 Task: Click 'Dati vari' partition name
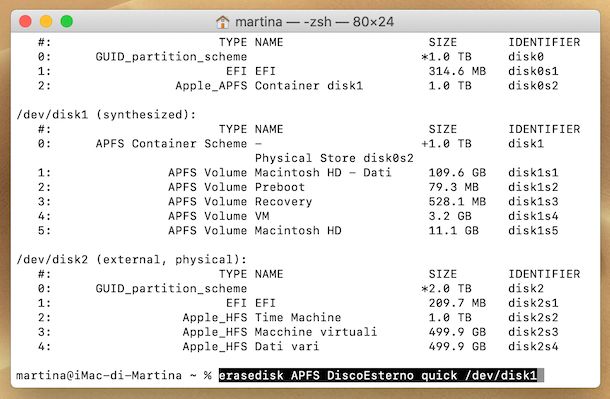(287, 346)
